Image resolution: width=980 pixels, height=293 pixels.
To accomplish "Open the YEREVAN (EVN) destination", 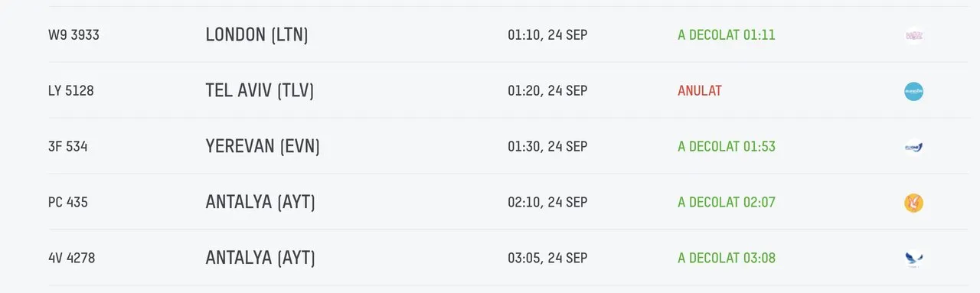I will click(x=263, y=146).
